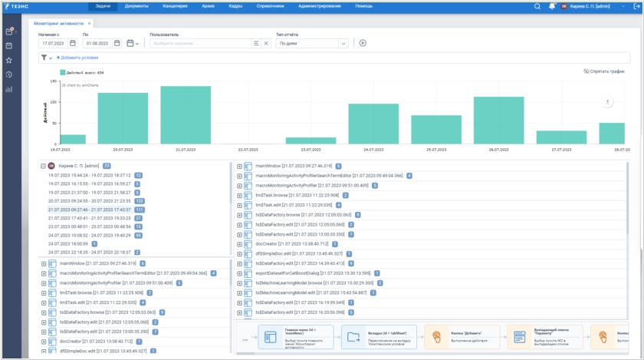Screen dimensions: 644x360
Task: Hide the chart via Спрятать график
Action: [604, 71]
